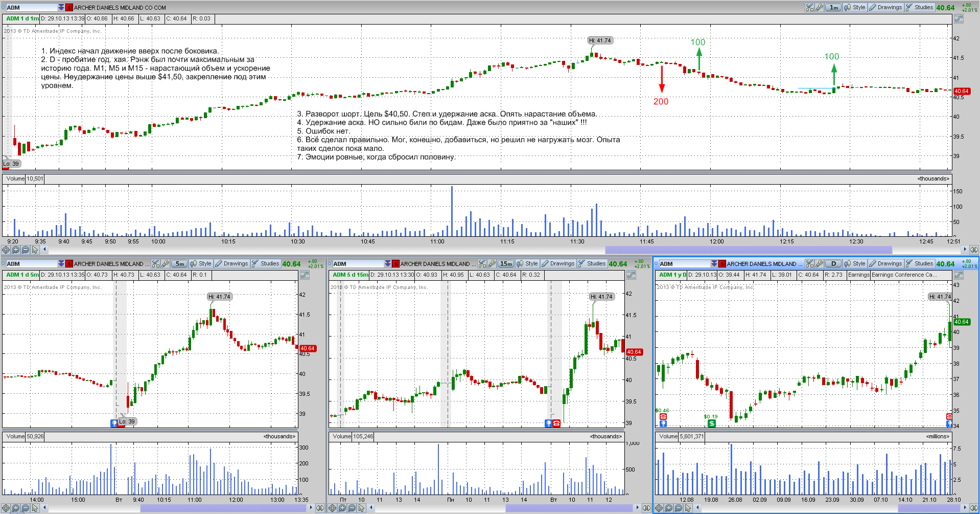Click the expand-axis icon at the 1m chart's right end

974,250
